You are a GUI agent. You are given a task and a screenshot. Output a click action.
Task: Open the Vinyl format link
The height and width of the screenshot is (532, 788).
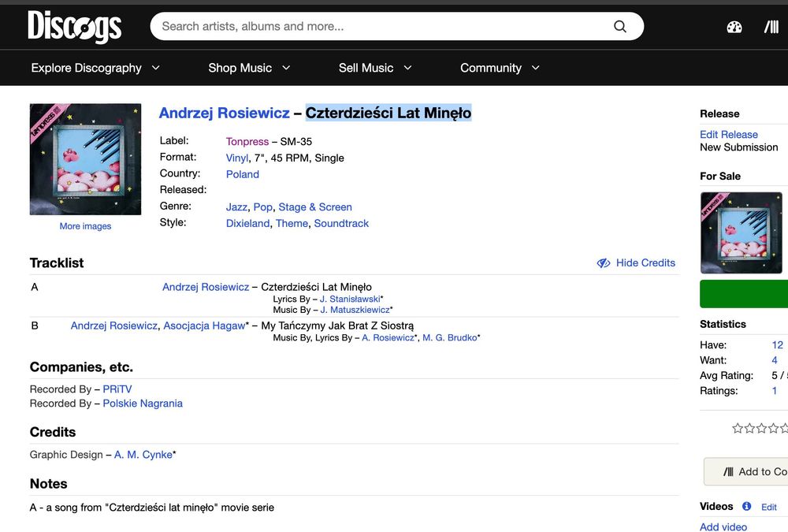pos(237,158)
